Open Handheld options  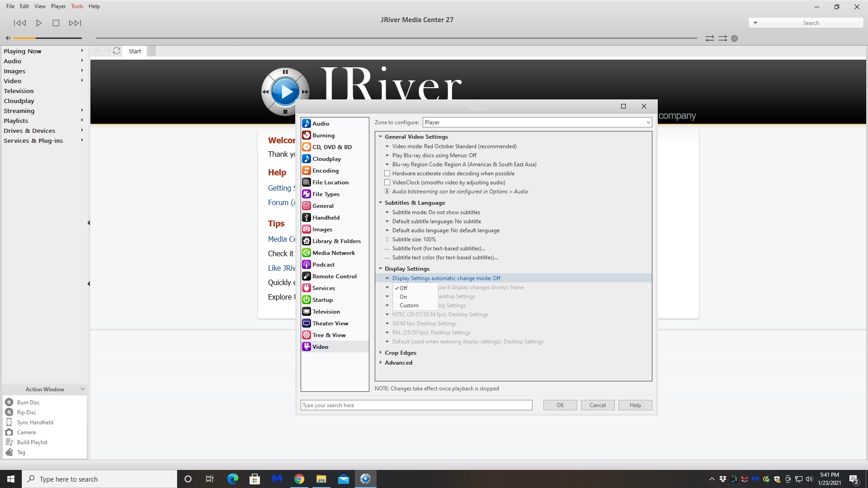(335, 217)
